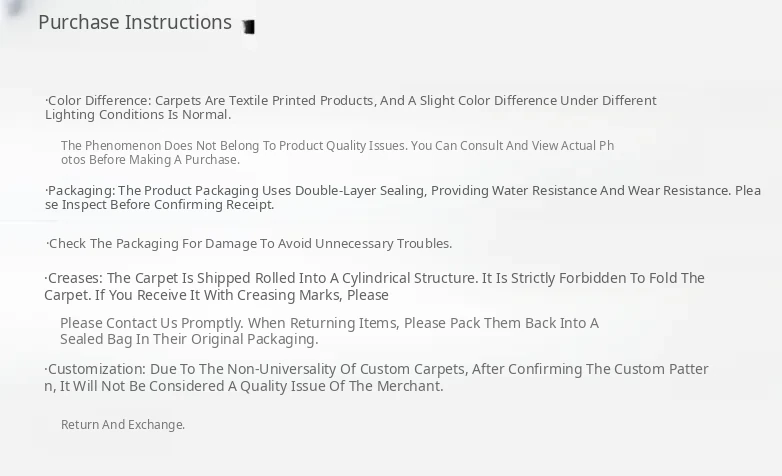Click "se Inspect Before Confirming Receipt" line
Image resolution: width=782 pixels, height=476 pixels.
coord(160,205)
